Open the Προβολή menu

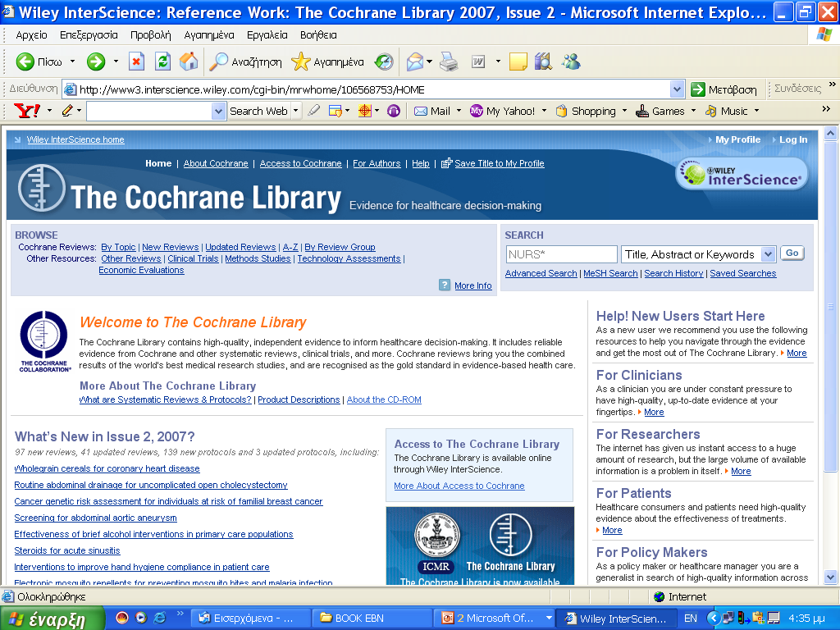[x=151, y=35]
